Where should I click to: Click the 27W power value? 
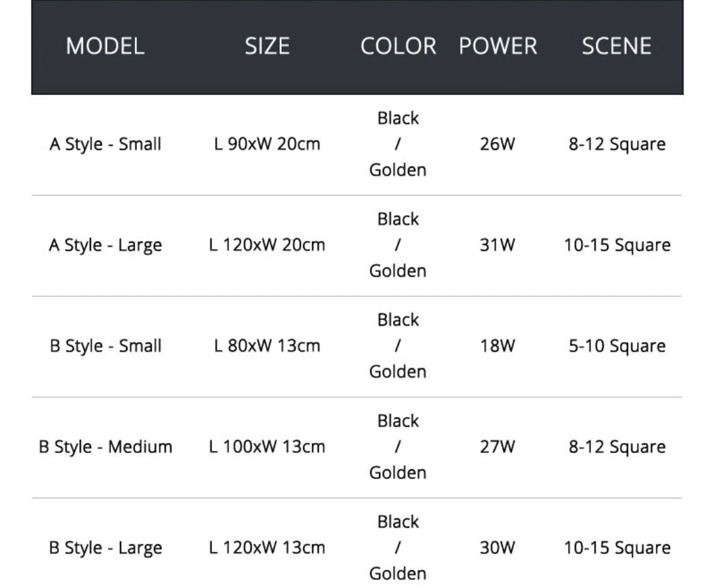click(497, 447)
